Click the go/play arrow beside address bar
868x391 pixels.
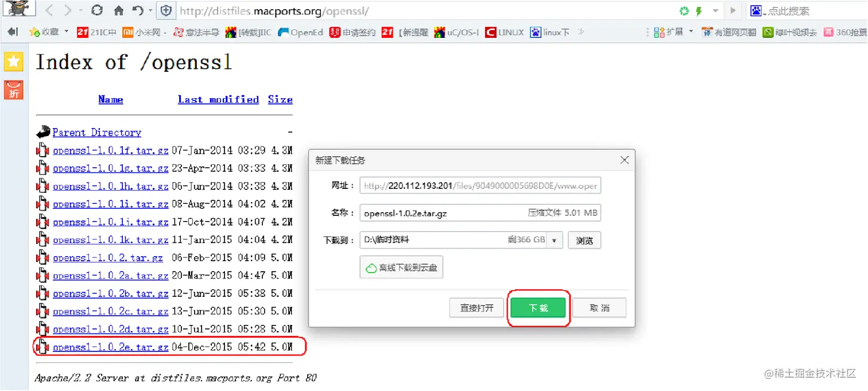[733, 10]
